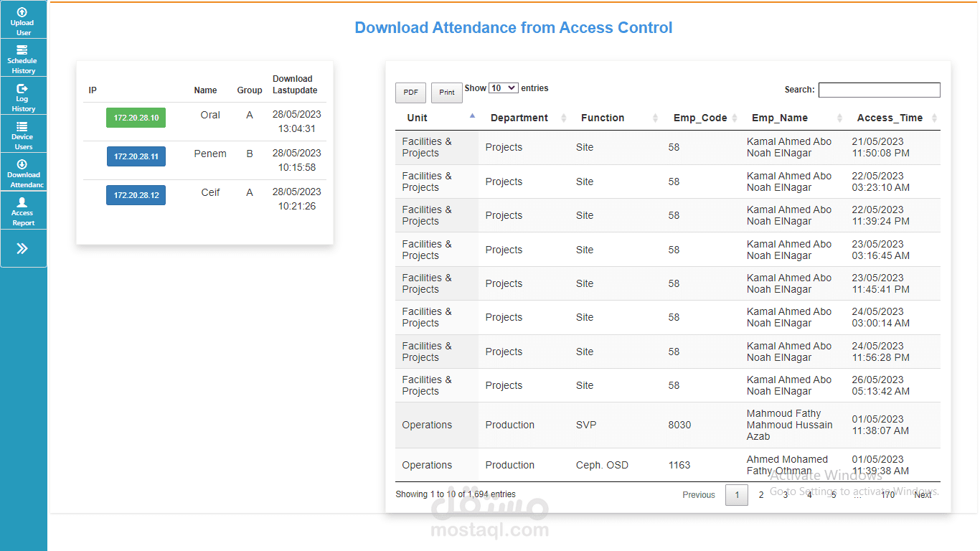980x551 pixels.
Task: Jump to the last page, 170
Action: [887, 495]
